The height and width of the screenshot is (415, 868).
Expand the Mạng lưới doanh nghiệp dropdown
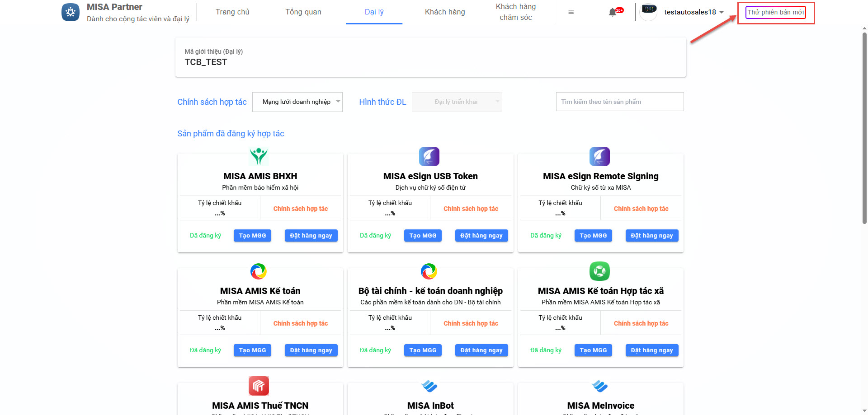(297, 102)
